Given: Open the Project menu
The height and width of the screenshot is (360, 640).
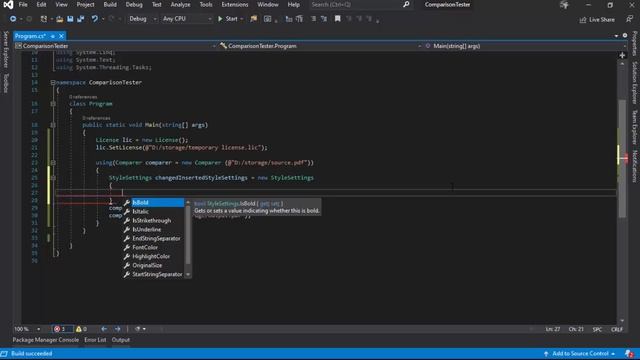Looking at the screenshot, I should pos(85,4).
